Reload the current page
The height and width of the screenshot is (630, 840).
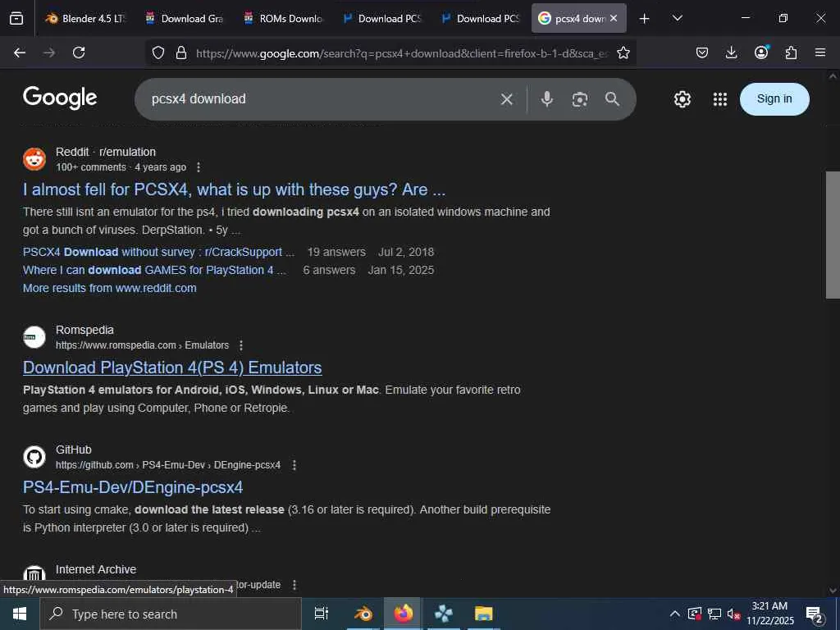[x=79, y=52]
